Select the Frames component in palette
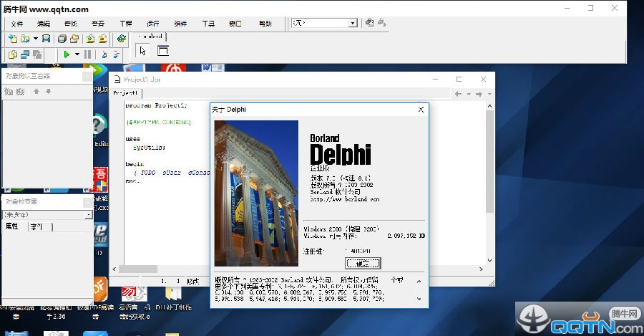Image resolution: width=644 pixels, height=336 pixels. point(163,51)
